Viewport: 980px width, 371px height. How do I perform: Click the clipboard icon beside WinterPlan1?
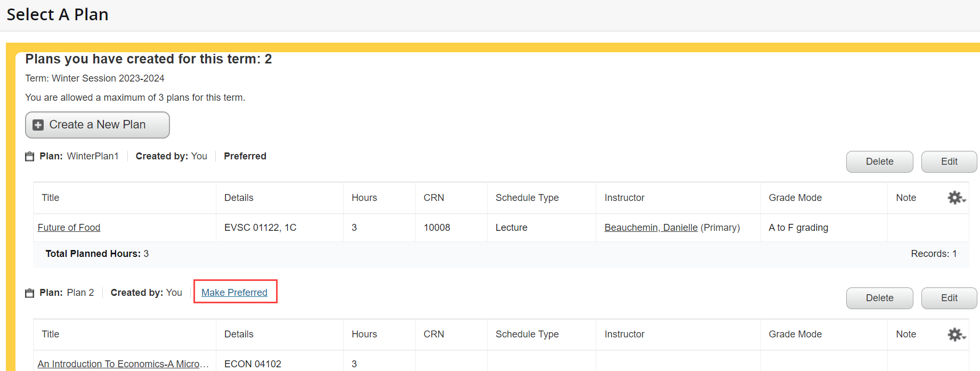point(30,156)
